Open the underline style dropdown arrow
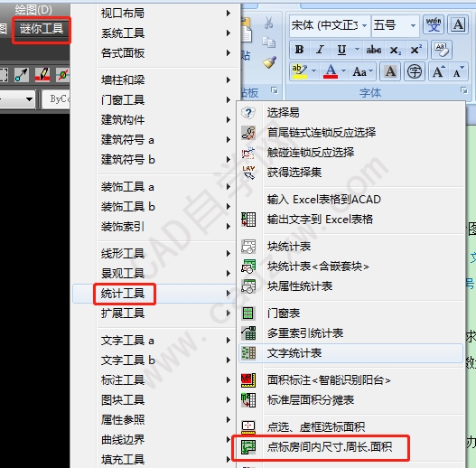The height and width of the screenshot is (468, 476). coord(357,49)
